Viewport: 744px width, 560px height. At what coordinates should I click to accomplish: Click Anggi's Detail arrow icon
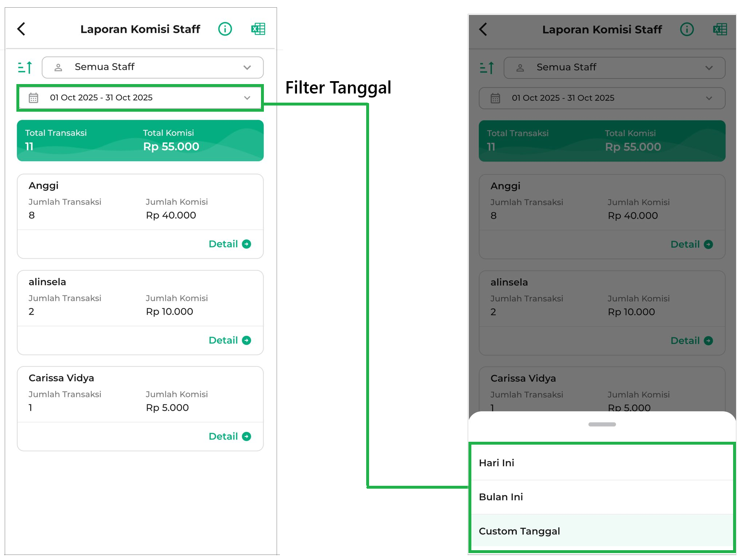point(247,244)
